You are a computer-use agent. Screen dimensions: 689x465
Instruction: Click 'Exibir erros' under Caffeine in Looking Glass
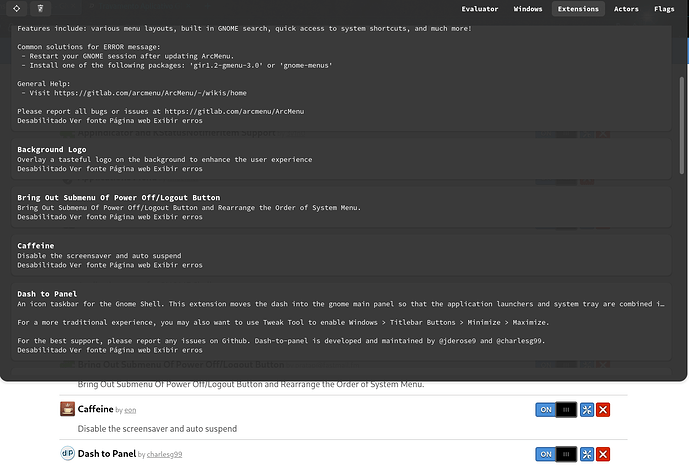(178, 265)
